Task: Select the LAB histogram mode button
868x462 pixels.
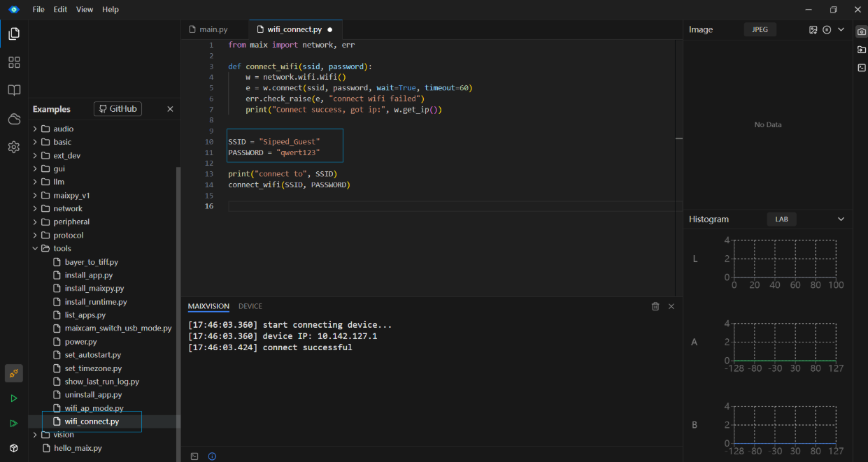Action: [781, 219]
